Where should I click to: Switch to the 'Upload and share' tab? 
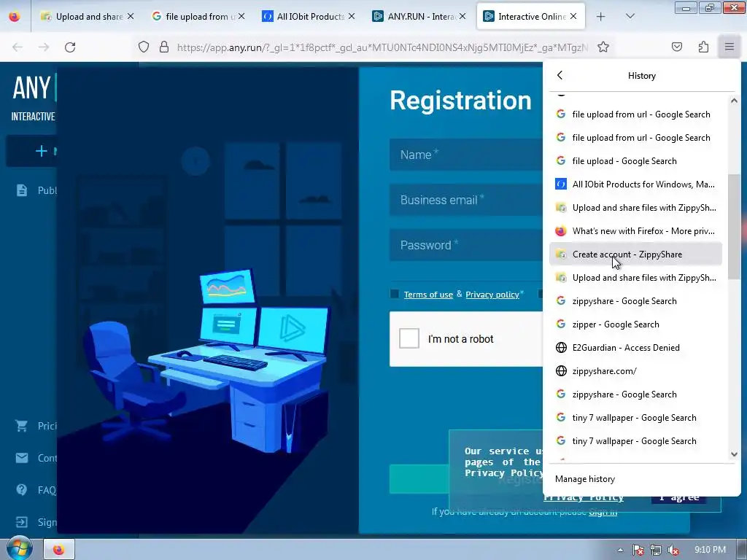tap(88, 16)
